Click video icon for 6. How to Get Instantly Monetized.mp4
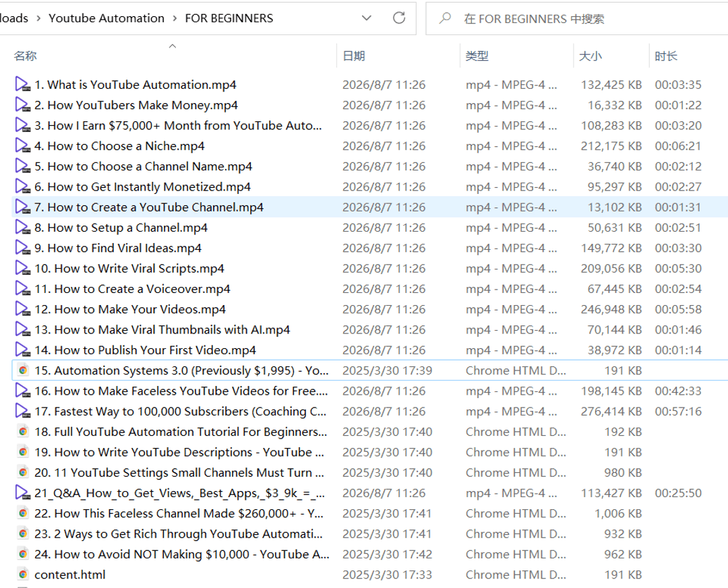The image size is (728, 588). 22,187
